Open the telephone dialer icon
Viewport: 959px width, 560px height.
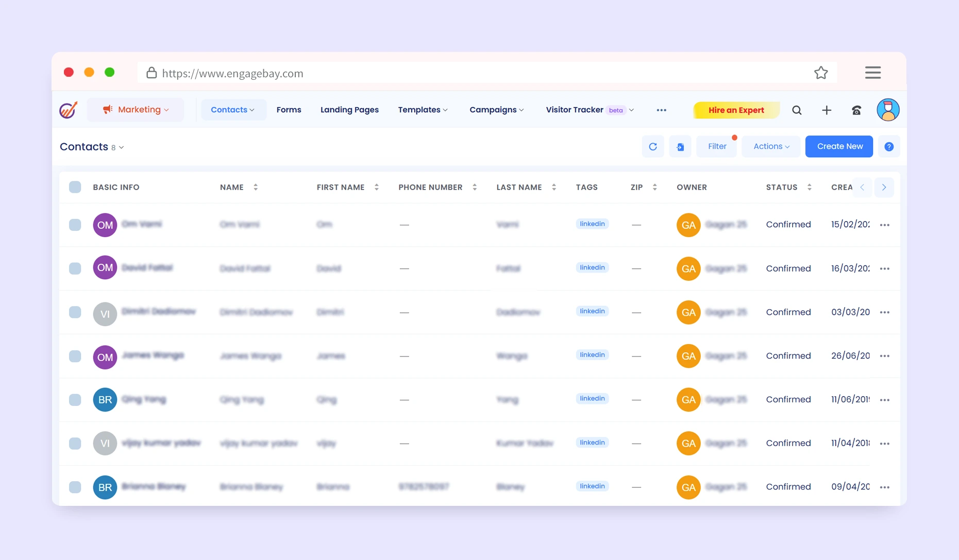click(x=856, y=110)
